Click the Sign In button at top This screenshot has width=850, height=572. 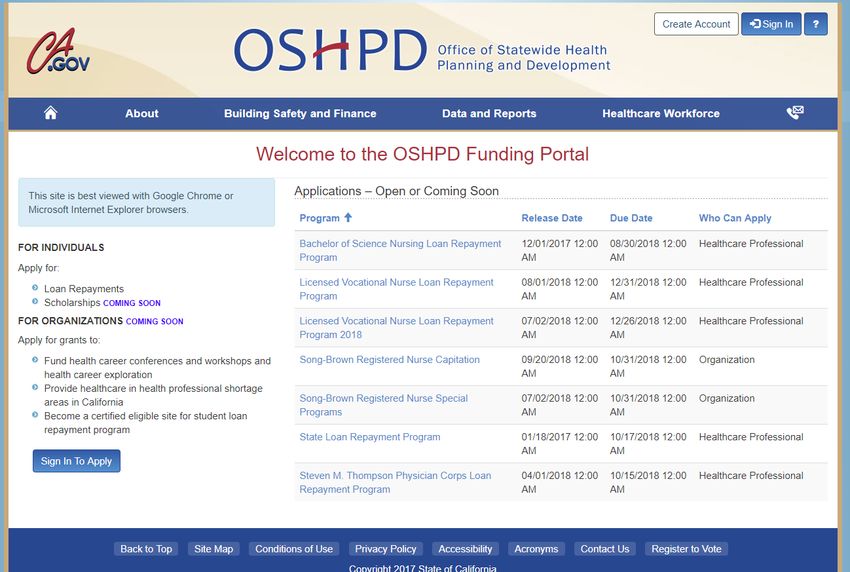pyautogui.click(x=771, y=24)
